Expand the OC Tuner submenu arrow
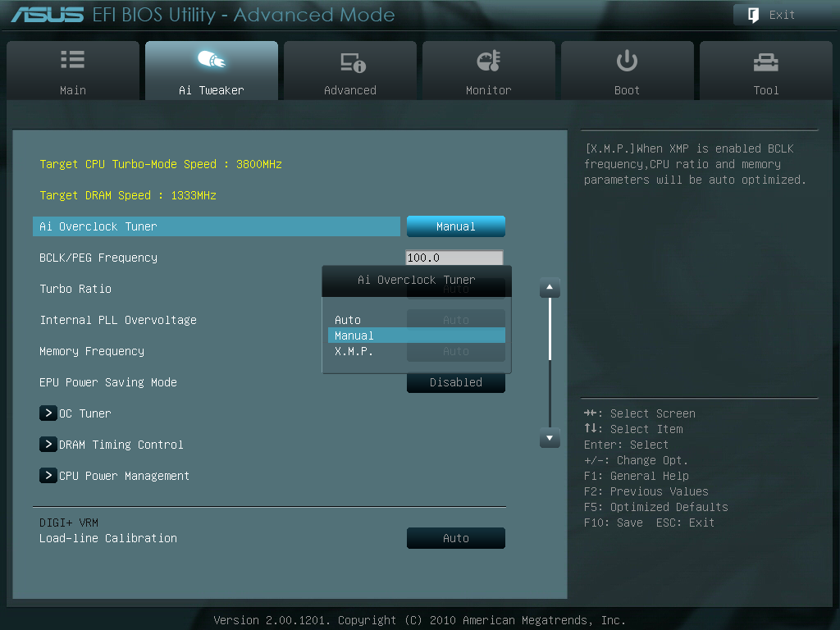Image resolution: width=840 pixels, height=630 pixels. pyautogui.click(x=48, y=413)
